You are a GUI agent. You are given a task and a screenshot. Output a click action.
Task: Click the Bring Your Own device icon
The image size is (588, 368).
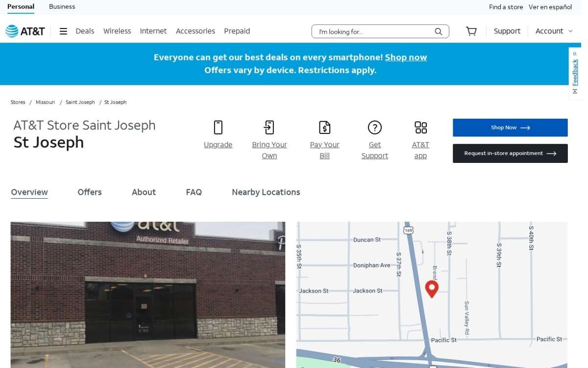pyautogui.click(x=269, y=128)
